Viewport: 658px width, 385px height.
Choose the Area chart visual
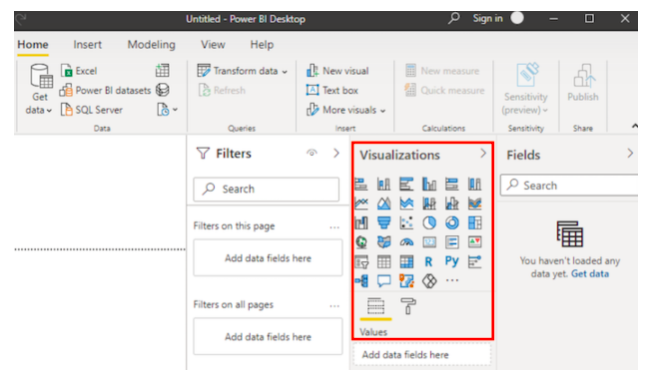tap(384, 204)
